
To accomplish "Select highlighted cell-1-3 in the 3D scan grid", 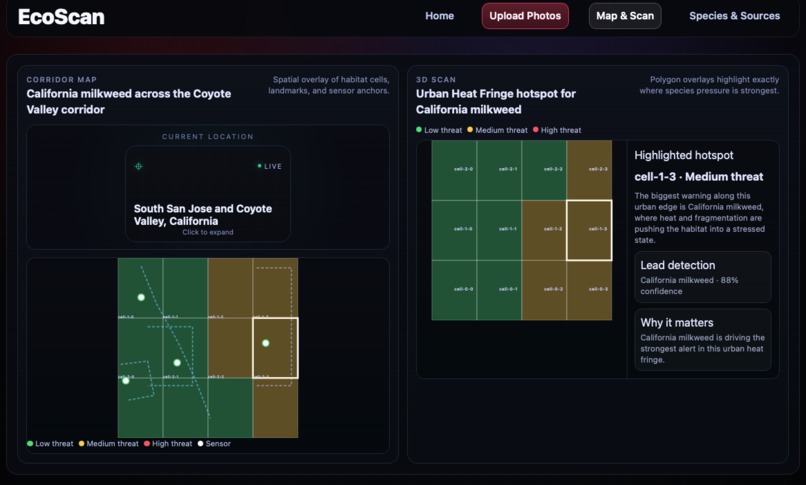I will 589,230.
